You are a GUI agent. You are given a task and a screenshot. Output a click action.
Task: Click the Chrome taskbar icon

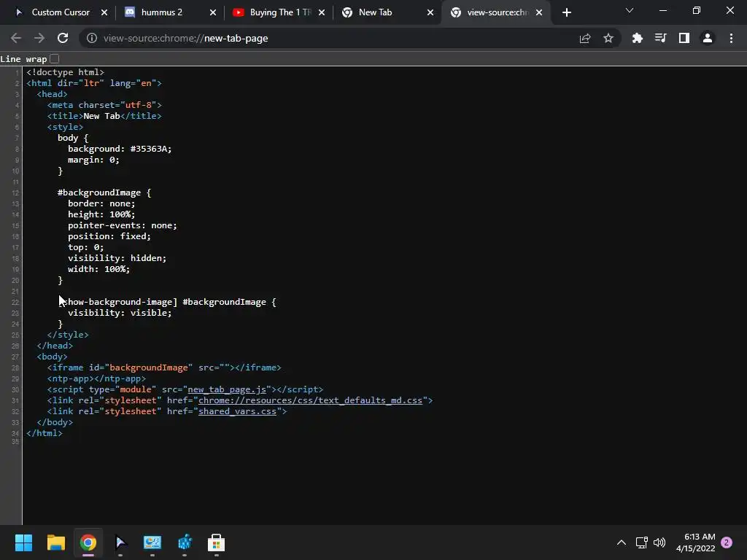click(88, 542)
